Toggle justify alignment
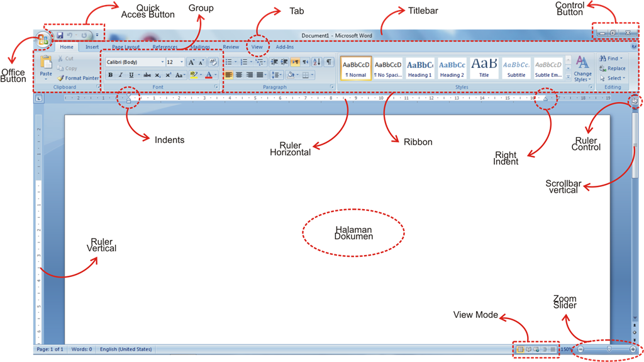644x362 pixels. 260,75
